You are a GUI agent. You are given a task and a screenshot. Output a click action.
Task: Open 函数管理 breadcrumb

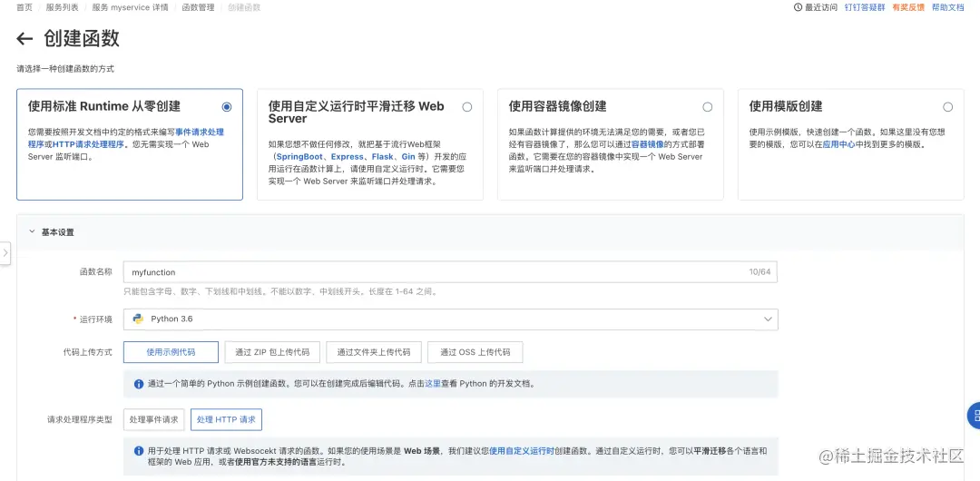tap(198, 7)
